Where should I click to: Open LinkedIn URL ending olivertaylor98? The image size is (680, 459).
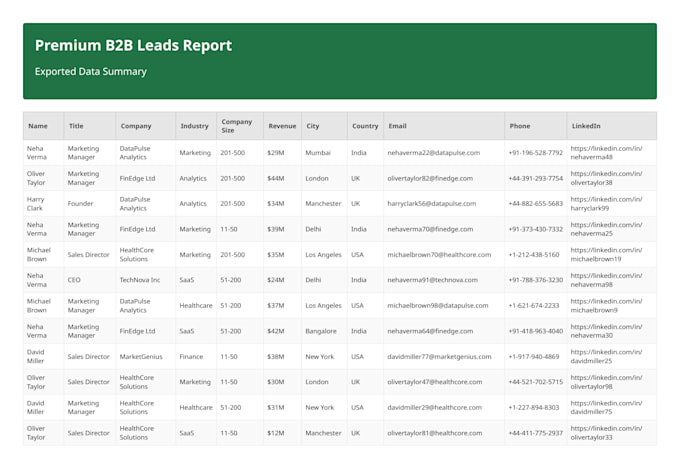pyautogui.click(x=606, y=382)
